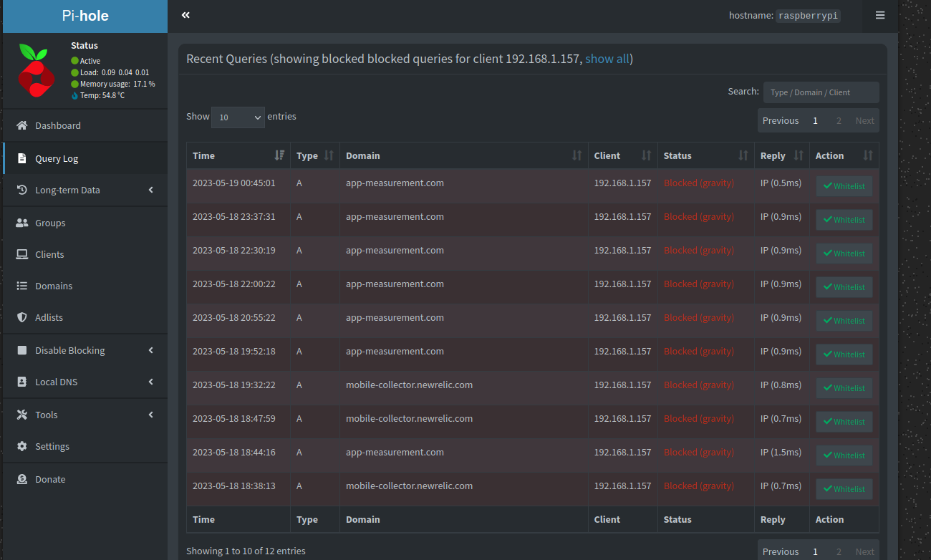
Task: Click page 1 in top pagination
Action: pos(815,120)
